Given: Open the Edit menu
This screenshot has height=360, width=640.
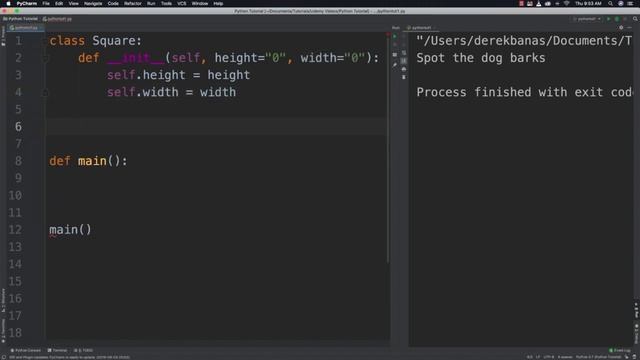Looking at the screenshot, I should 59,3.
